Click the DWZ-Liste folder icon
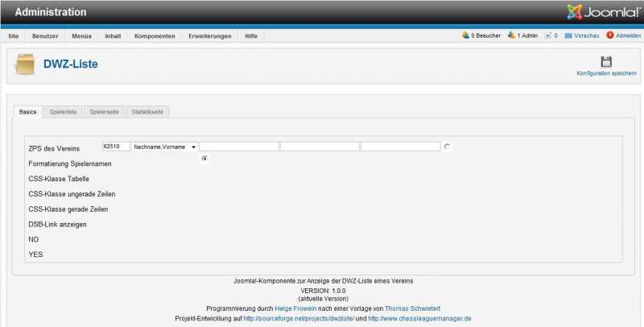Image resolution: width=644 pixels, height=327 pixels. [26, 64]
